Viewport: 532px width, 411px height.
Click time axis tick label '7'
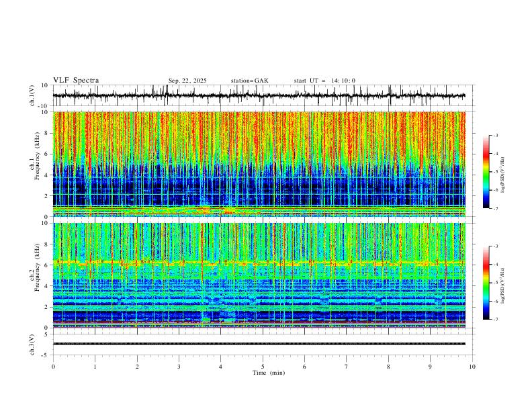pyautogui.click(x=347, y=367)
